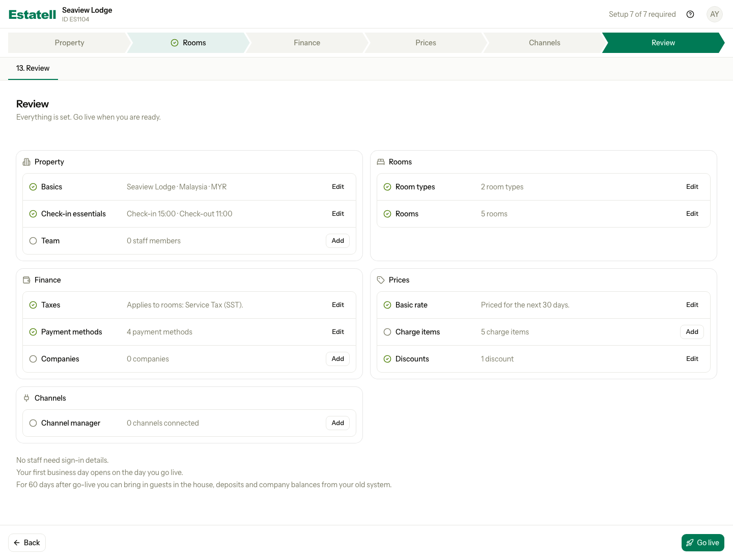Click the Prices section tag icon
733x560 pixels.
tap(381, 280)
